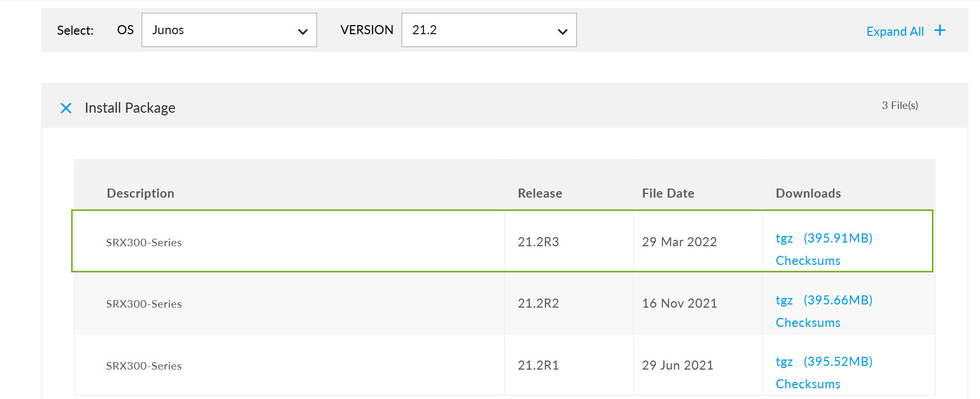This screenshot has height=399, width=980.
Task: Click the (395.66MB) file size link
Action: (x=838, y=300)
